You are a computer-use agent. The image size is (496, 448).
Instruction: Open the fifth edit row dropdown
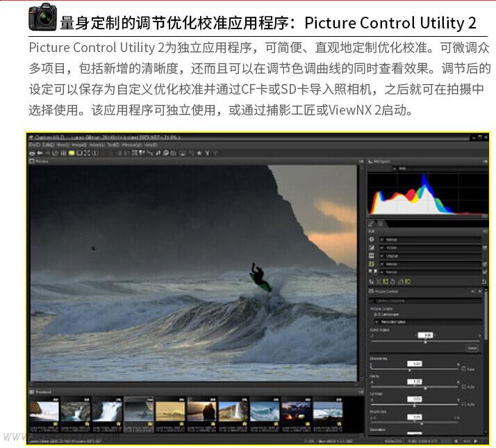430,272
